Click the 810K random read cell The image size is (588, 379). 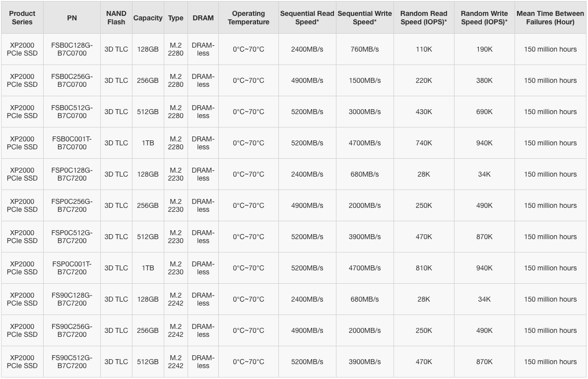coord(424,268)
